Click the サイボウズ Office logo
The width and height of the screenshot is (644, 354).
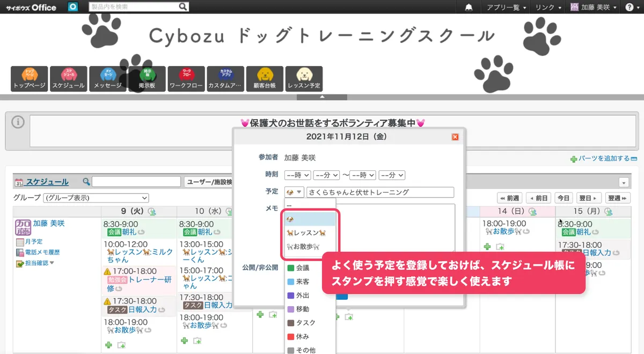click(31, 8)
